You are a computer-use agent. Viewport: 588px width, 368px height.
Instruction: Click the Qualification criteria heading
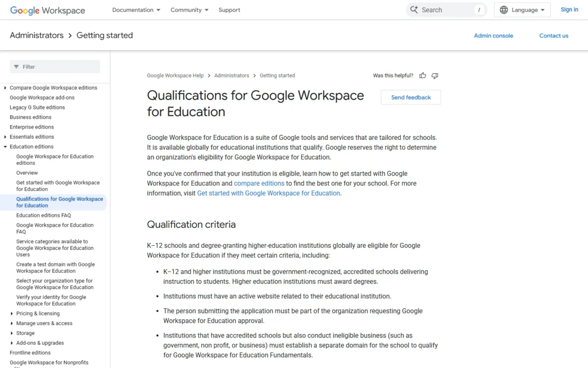point(191,224)
